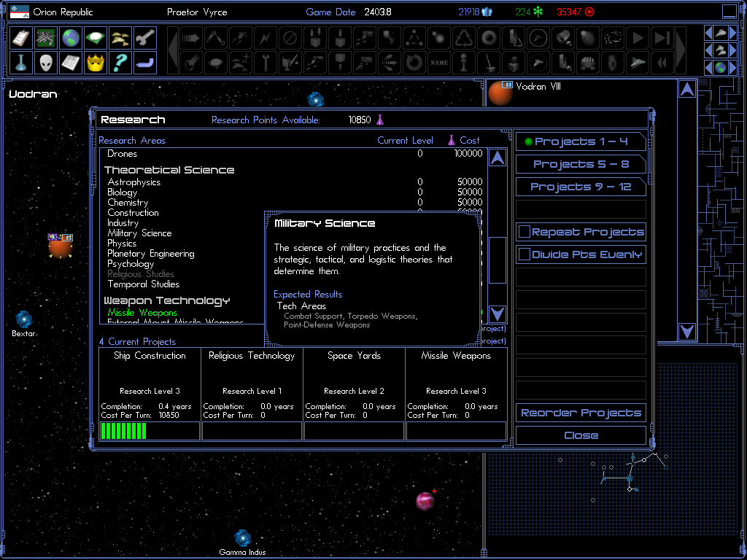The width and height of the screenshot is (747, 560).
Task: Click the green globe planets icon
Action: (x=70, y=38)
